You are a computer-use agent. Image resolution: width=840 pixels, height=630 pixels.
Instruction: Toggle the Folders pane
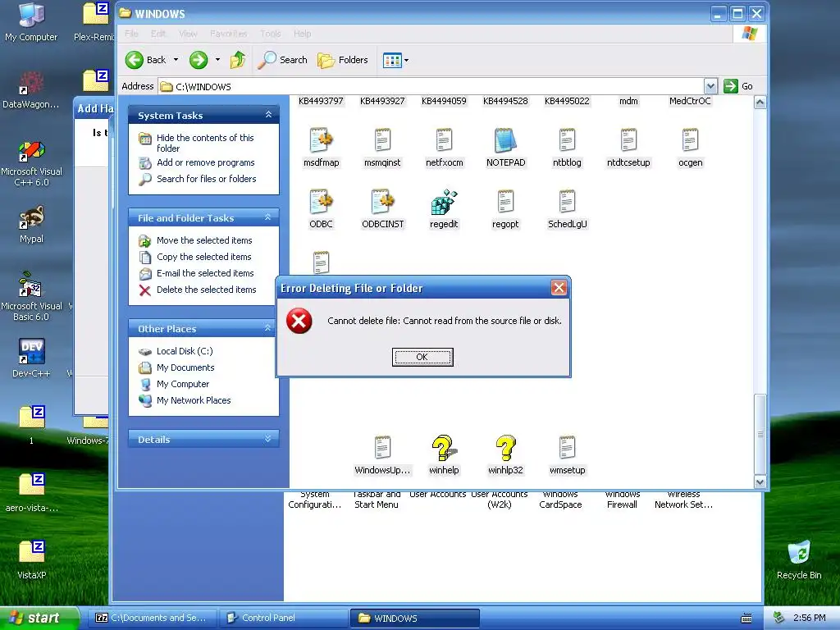(343, 60)
